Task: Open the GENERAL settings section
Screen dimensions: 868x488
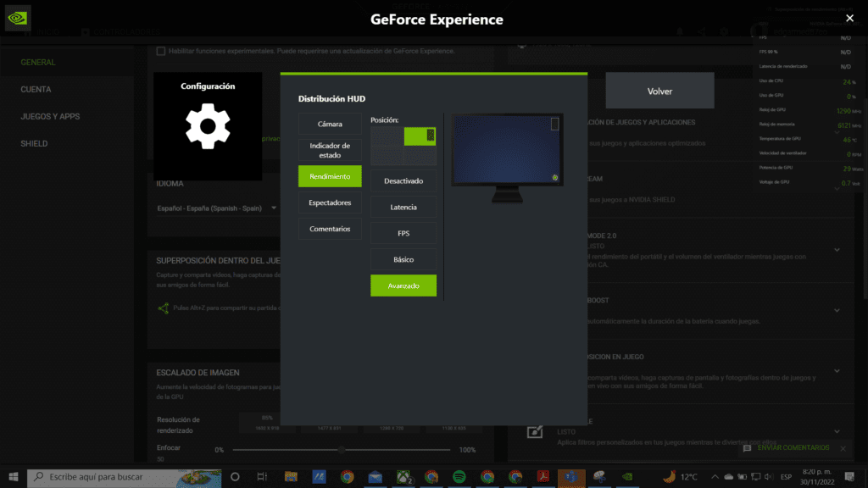Action: [x=37, y=63]
